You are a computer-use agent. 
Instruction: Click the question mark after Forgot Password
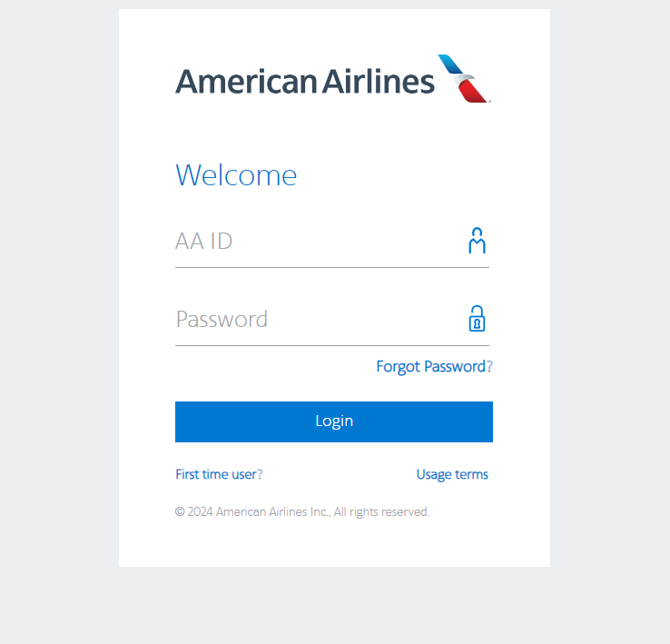tap(489, 366)
